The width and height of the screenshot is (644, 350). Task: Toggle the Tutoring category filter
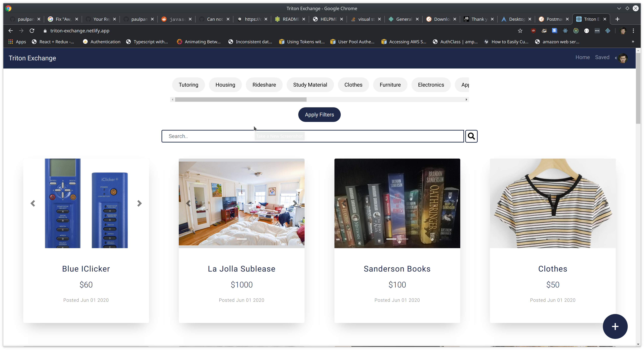pos(188,85)
